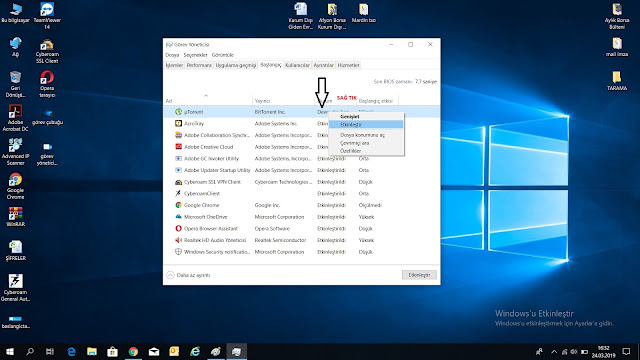
Task: Choose Dosya konumunu aç context entry
Action: pyautogui.click(x=366, y=135)
